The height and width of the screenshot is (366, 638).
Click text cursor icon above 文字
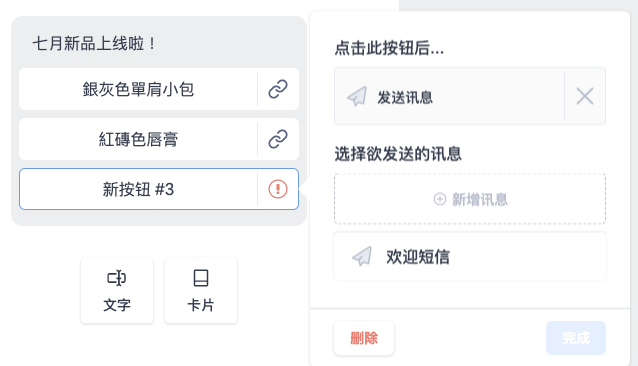(117, 278)
